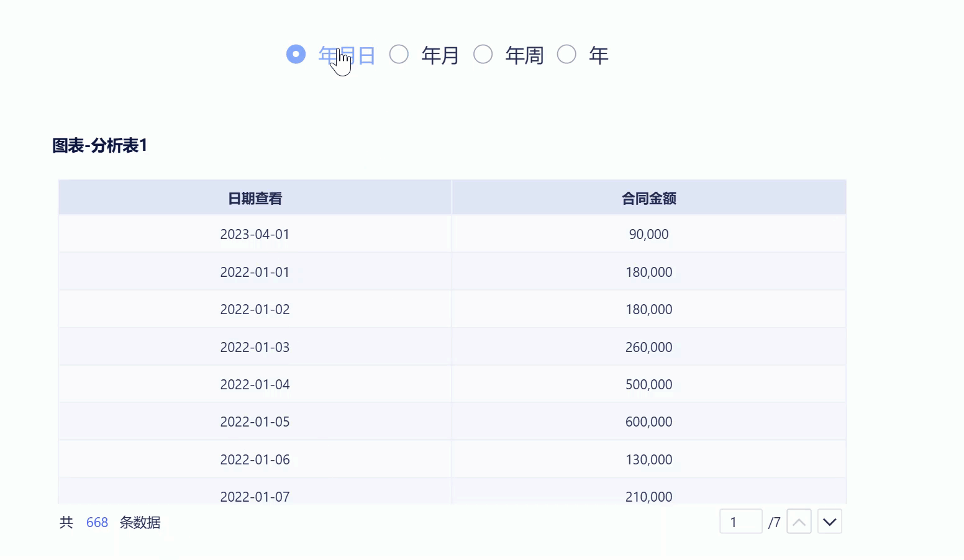Click the 2022-01-03 date cell
The height and width of the screenshot is (560, 964).
pyautogui.click(x=255, y=347)
